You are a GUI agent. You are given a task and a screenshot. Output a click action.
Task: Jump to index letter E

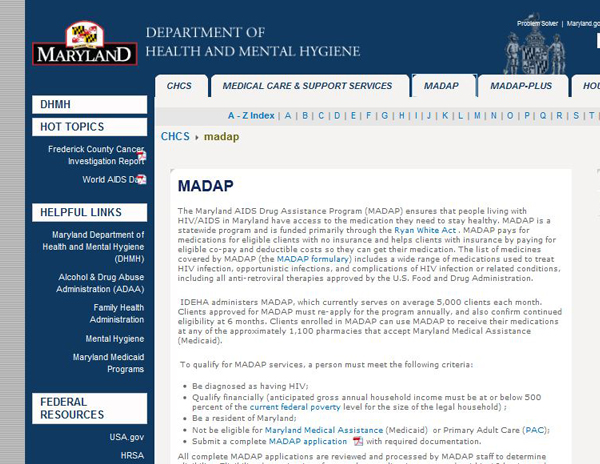353,116
